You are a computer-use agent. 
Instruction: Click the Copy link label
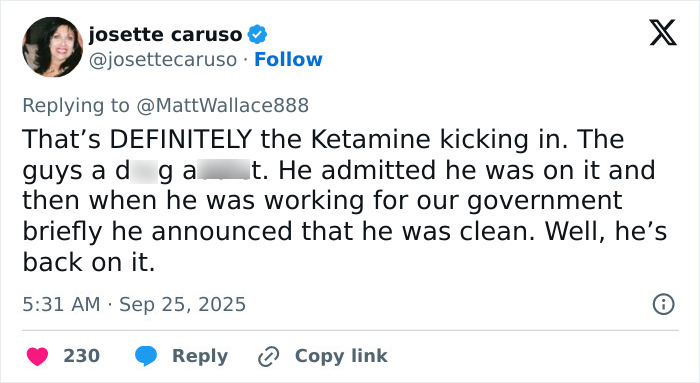[x=341, y=356]
